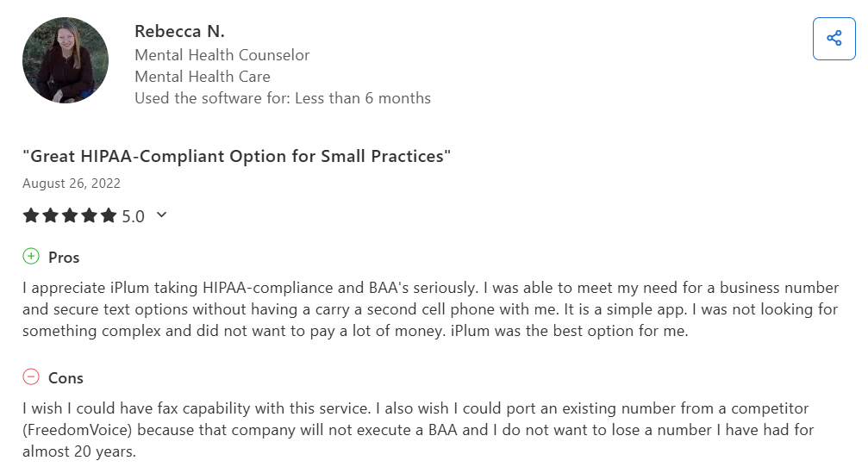
Task: Click the fourth rating star
Action: click(89, 215)
